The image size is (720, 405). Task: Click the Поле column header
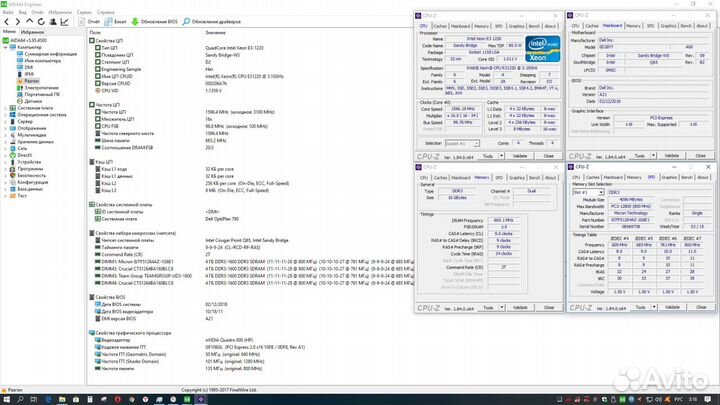pos(95,33)
